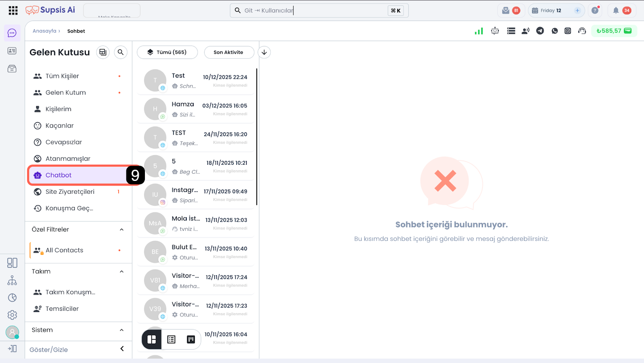Click the ₺585,57 balance button
Image resolution: width=644 pixels, height=363 pixels.
click(x=614, y=31)
